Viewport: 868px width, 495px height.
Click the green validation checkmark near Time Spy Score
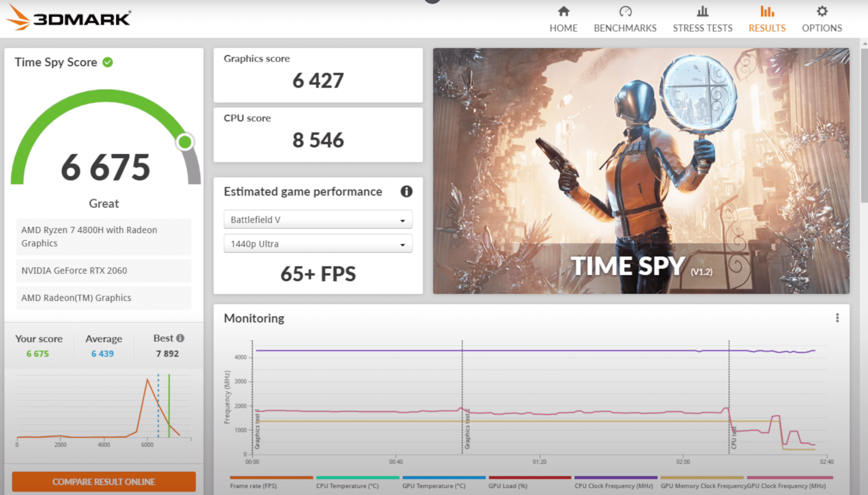(108, 62)
